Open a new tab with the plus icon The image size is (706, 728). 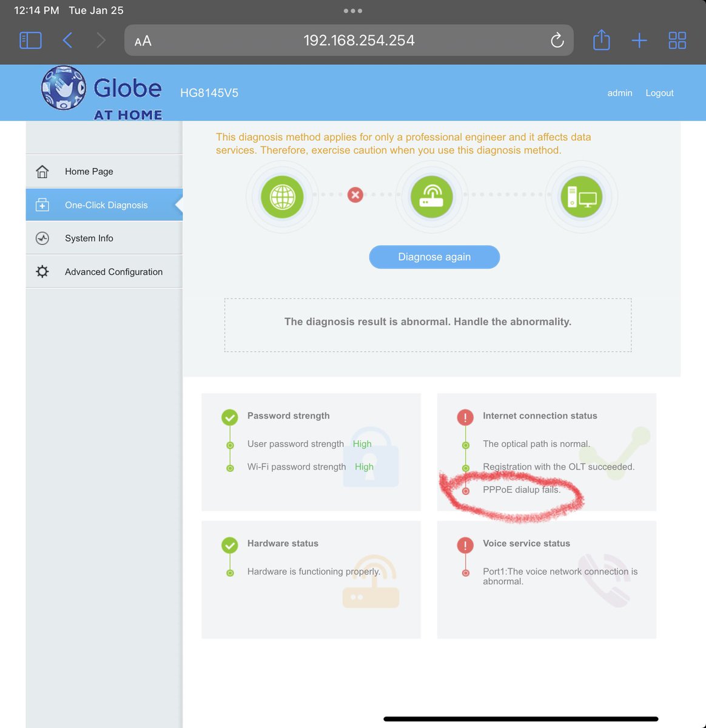(x=639, y=41)
